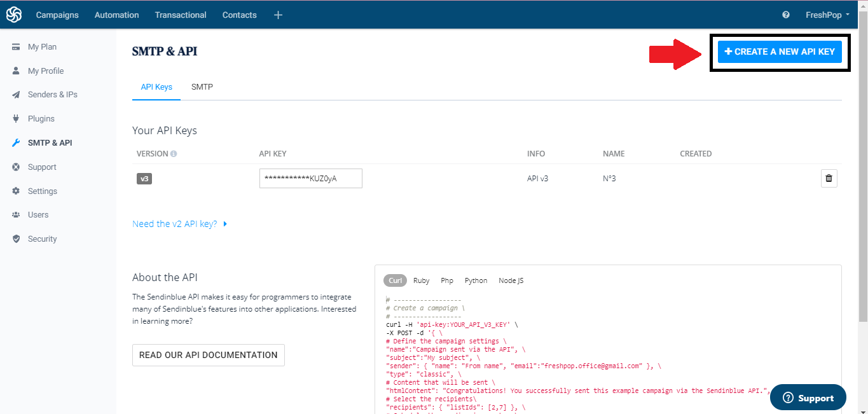This screenshot has width=868, height=414.
Task: Click the INFO column header
Action: coord(536,154)
